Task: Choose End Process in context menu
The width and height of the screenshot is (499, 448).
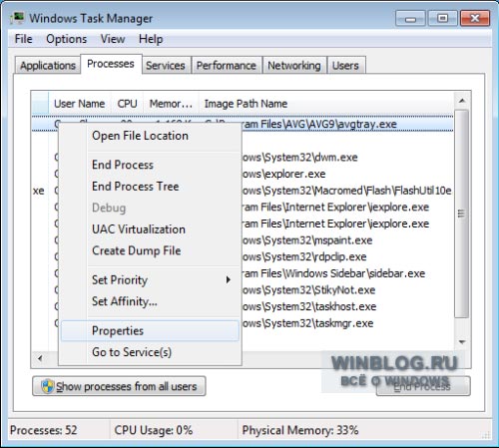Action: [x=150, y=165]
